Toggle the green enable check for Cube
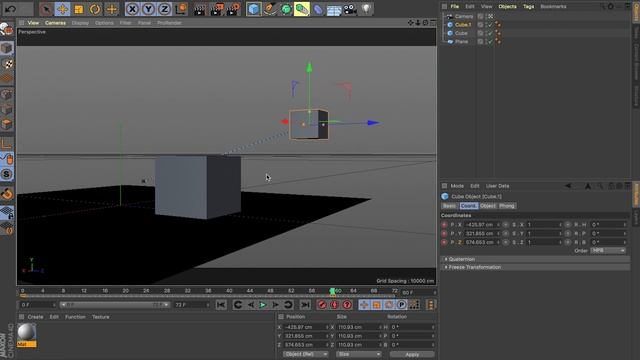Screen dimensions: 640x360 click(490, 33)
